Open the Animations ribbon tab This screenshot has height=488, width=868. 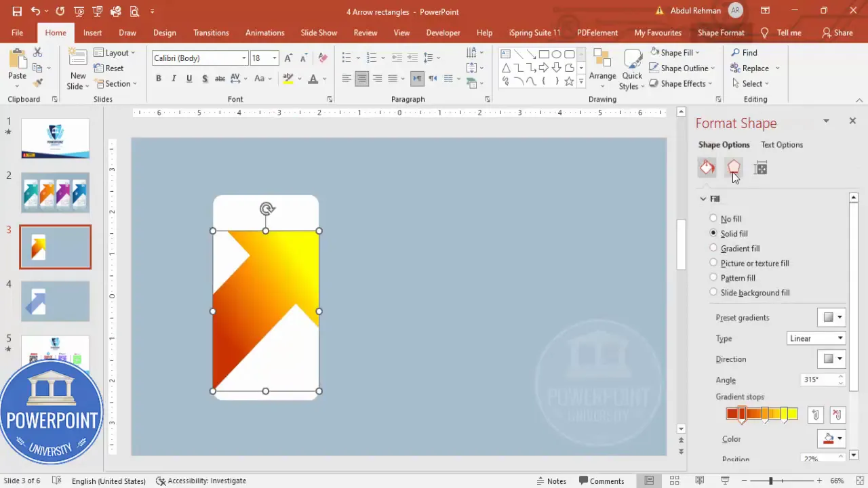264,33
